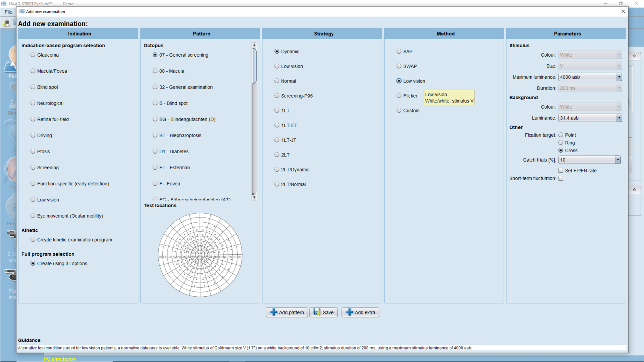This screenshot has width=644, height=362.
Task: Open the Catch trials percentage dropdown
Action: click(619, 160)
